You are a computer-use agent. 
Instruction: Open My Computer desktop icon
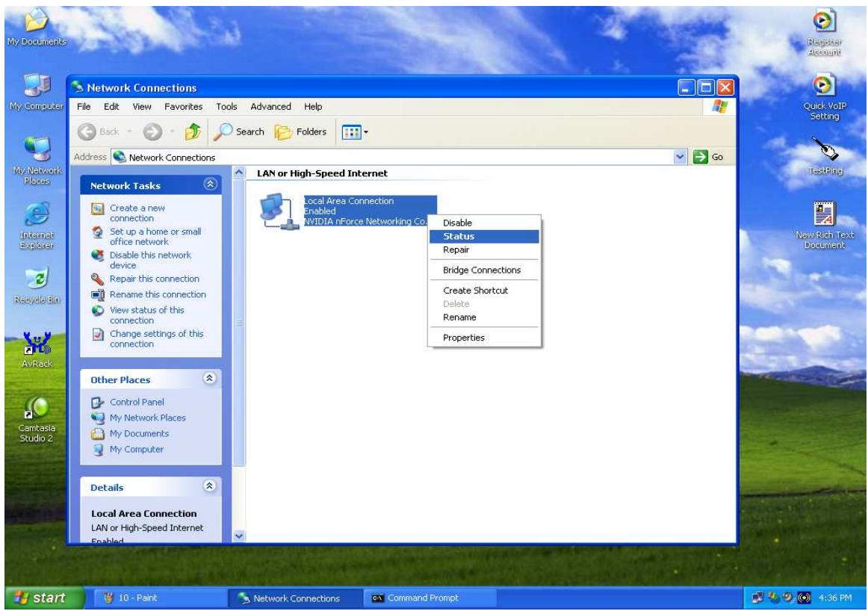pyautogui.click(x=36, y=92)
